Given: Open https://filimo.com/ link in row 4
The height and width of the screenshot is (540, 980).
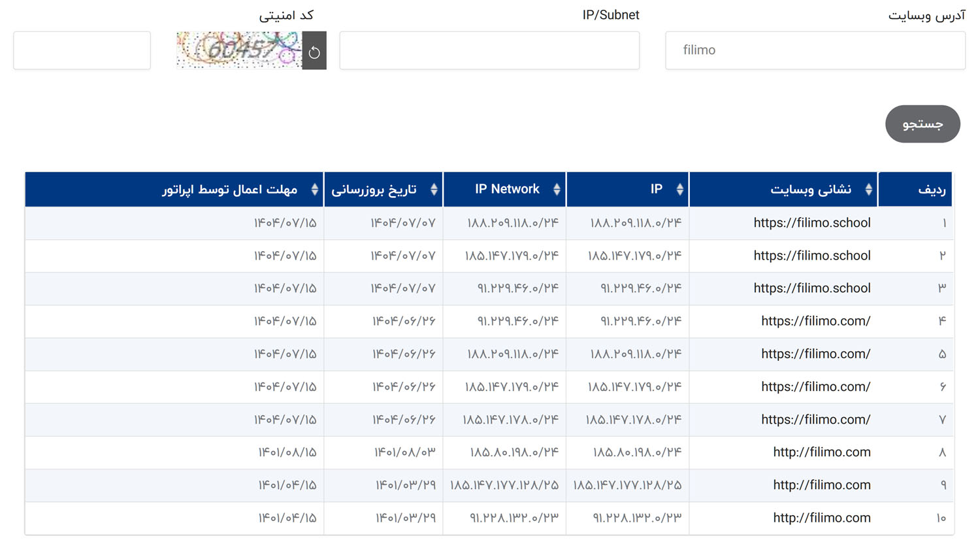Looking at the screenshot, I should tap(815, 321).
